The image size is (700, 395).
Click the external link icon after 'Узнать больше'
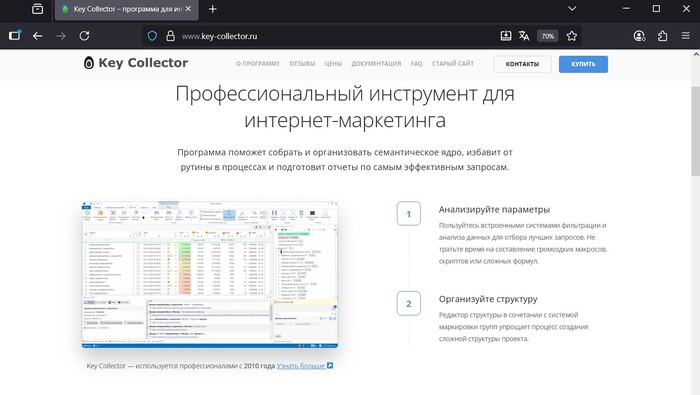pyautogui.click(x=330, y=366)
